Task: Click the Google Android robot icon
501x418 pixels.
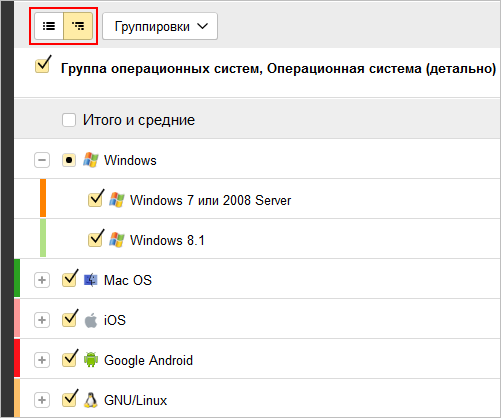Action: 91,360
